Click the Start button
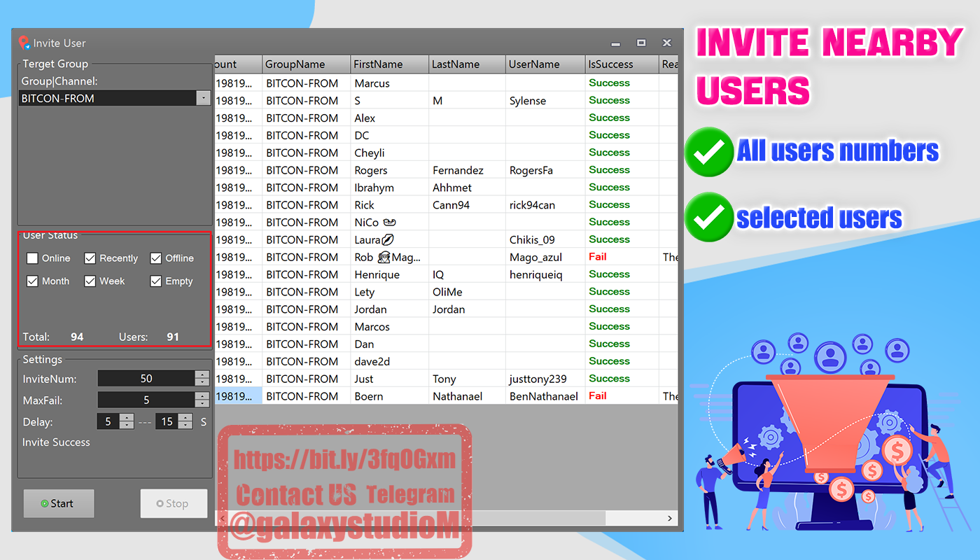Screen dimensions: 980x560 (x=59, y=503)
